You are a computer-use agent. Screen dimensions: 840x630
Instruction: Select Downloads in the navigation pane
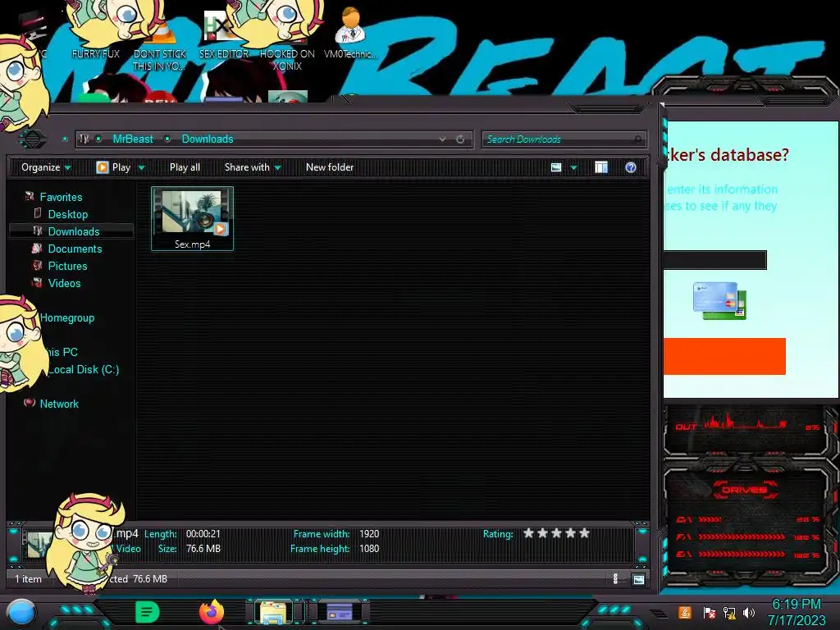[x=74, y=231]
